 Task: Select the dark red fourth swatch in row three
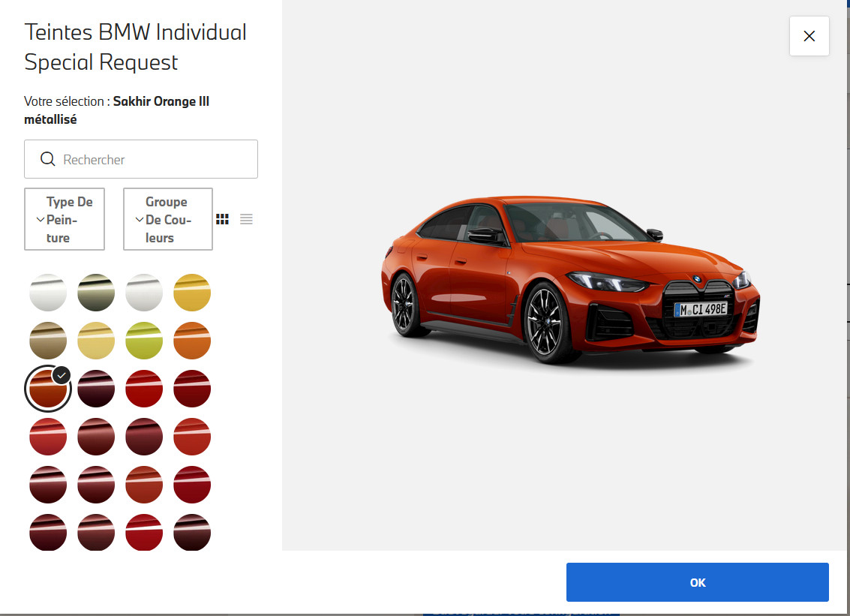tap(192, 389)
